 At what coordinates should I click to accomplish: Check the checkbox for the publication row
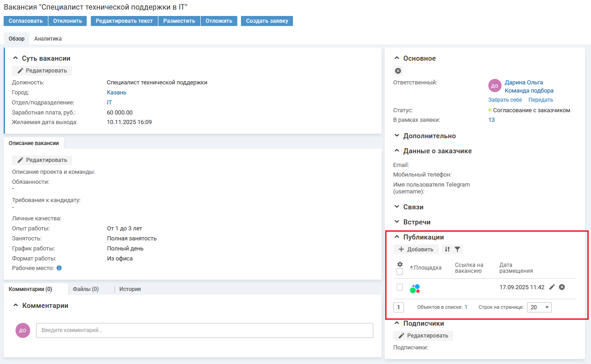click(x=400, y=287)
